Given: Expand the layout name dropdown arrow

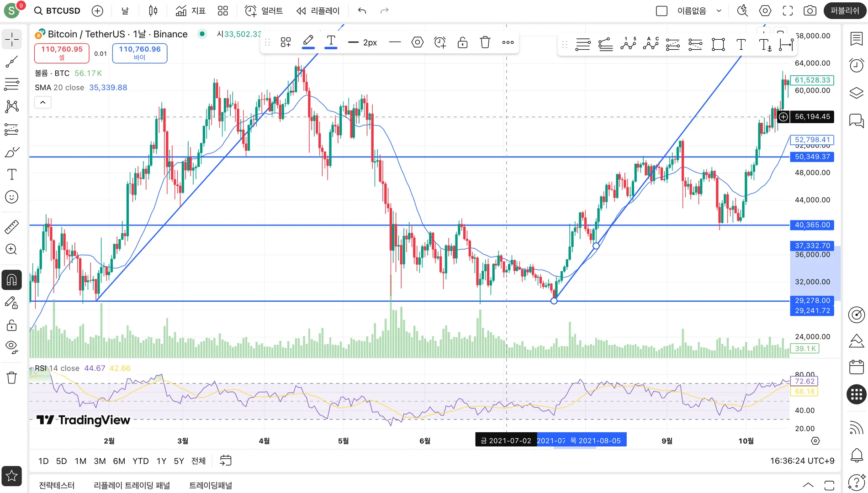Looking at the screenshot, I should (719, 10).
